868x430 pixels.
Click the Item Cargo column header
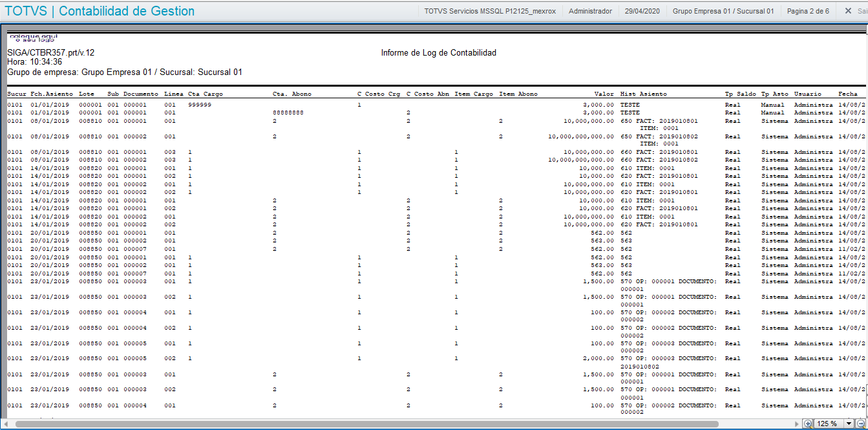(474, 94)
